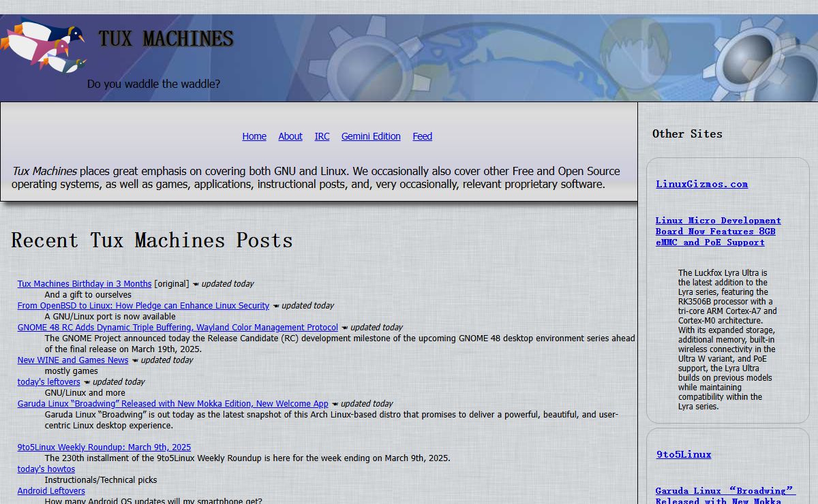Screen dimensions: 818x504
Task: Open Tux Machines Birthday in 3 Months post
Action: point(85,284)
